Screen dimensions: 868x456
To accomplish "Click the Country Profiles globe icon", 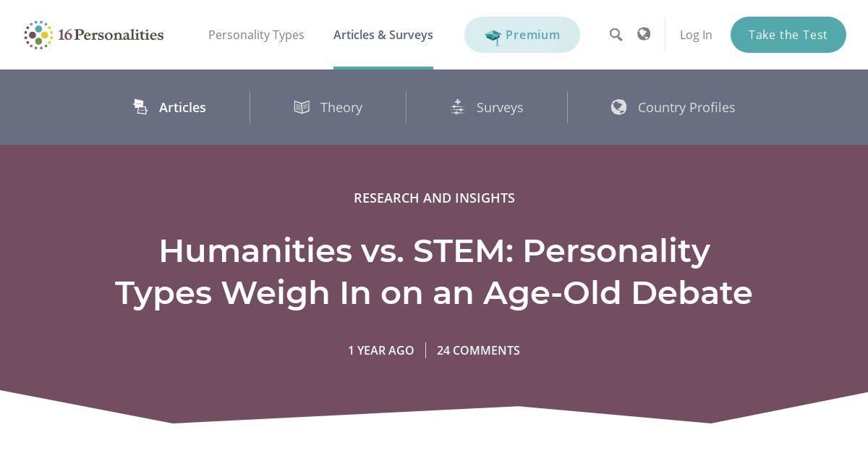I will coord(618,107).
